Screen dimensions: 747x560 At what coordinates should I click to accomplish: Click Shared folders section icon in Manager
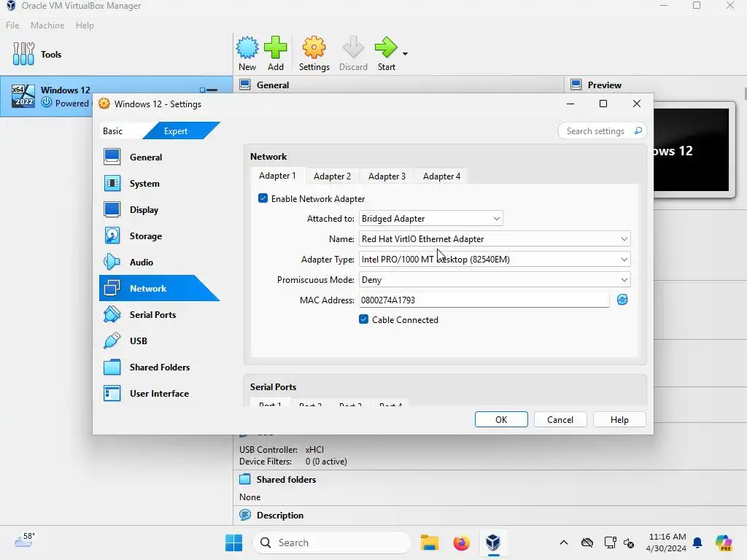[245, 479]
